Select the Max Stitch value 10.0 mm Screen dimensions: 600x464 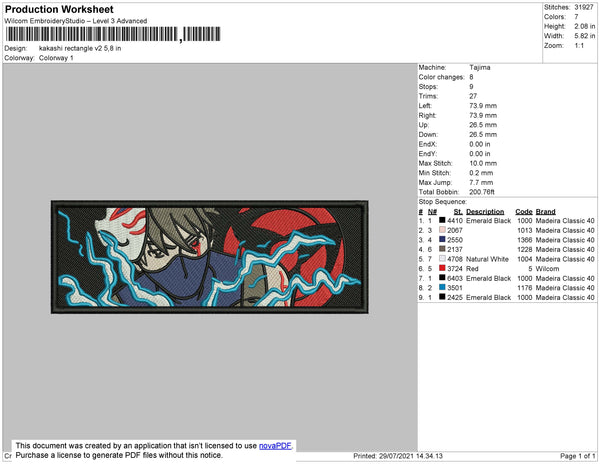(483, 163)
